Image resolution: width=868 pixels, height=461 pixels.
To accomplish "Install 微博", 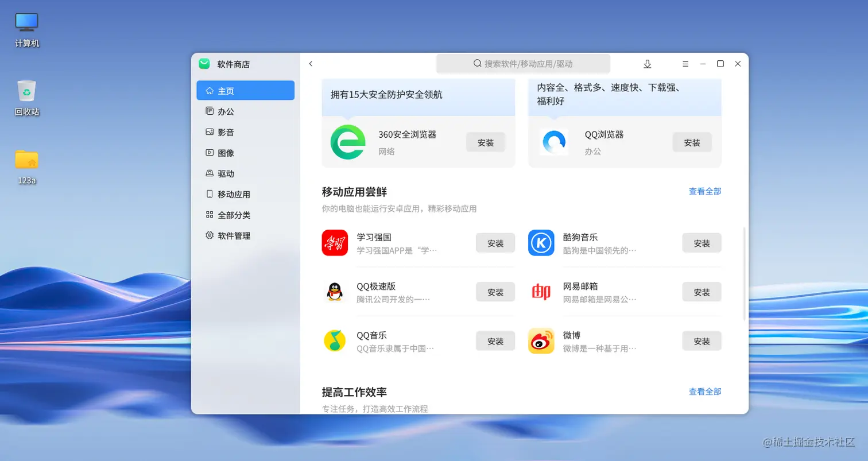I will pyautogui.click(x=702, y=341).
